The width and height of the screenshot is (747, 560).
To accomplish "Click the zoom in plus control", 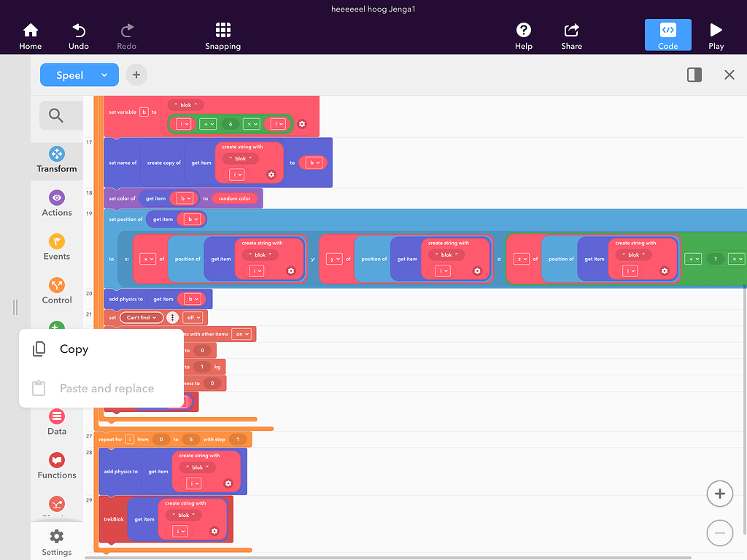I will (720, 494).
